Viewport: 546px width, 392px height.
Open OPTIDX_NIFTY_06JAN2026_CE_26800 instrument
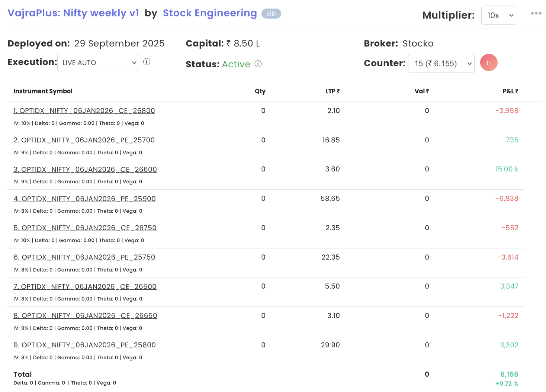(84, 111)
